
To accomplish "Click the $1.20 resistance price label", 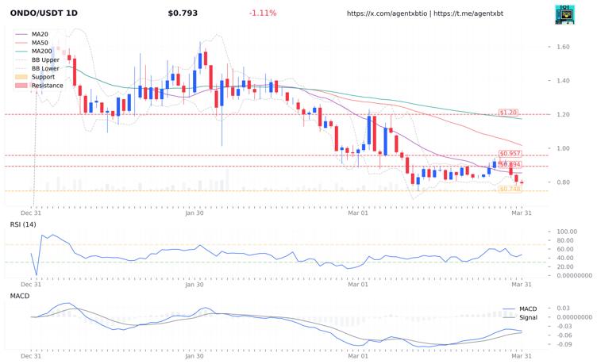I will [508, 113].
